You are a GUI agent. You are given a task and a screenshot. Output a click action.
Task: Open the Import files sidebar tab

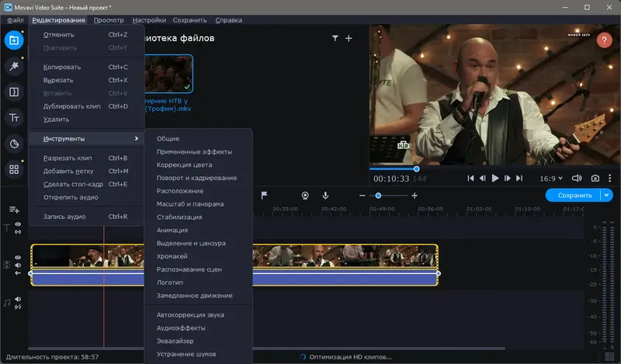click(14, 40)
